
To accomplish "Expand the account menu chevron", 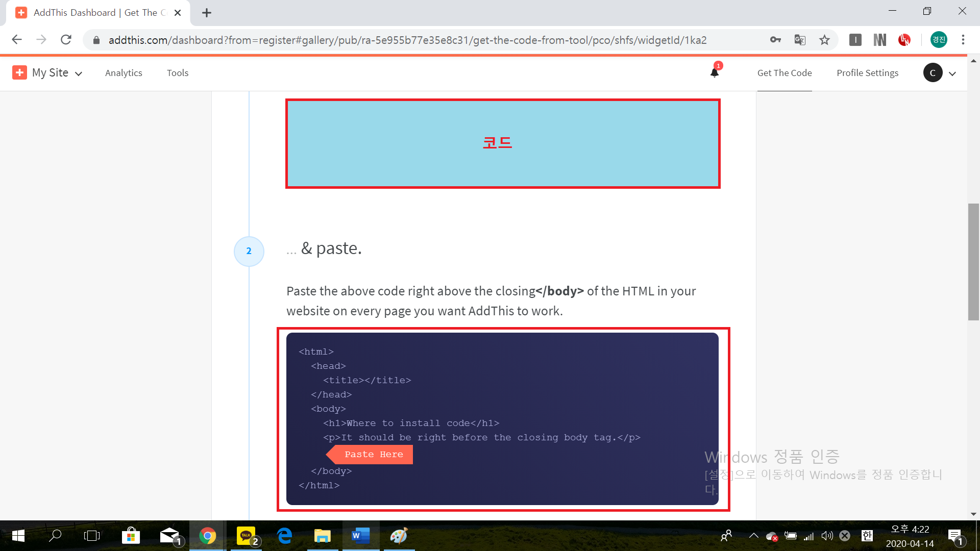I will pos(952,73).
